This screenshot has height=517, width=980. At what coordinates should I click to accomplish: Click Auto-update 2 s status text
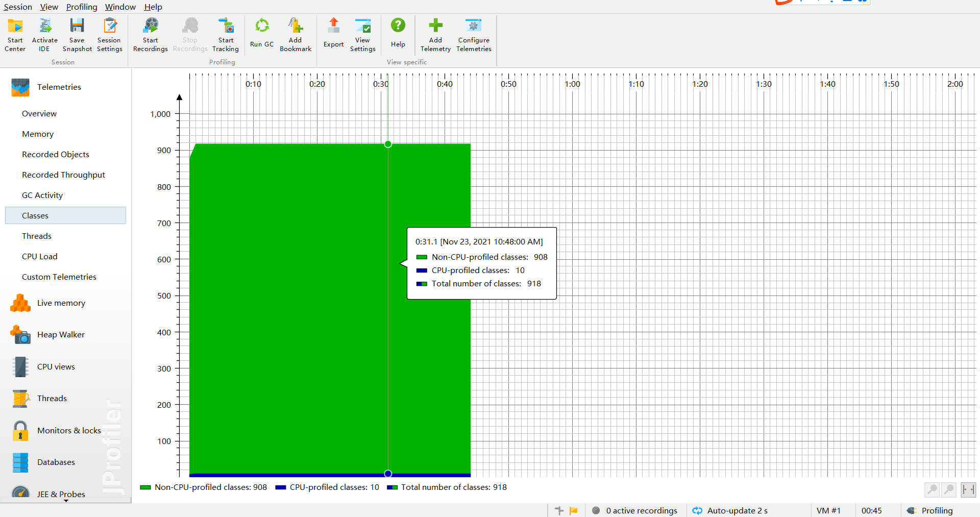(x=737, y=510)
